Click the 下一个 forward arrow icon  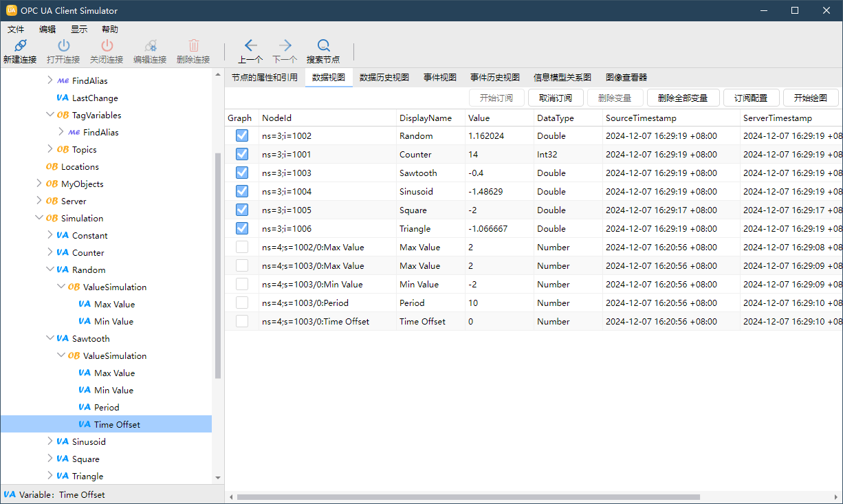click(285, 46)
